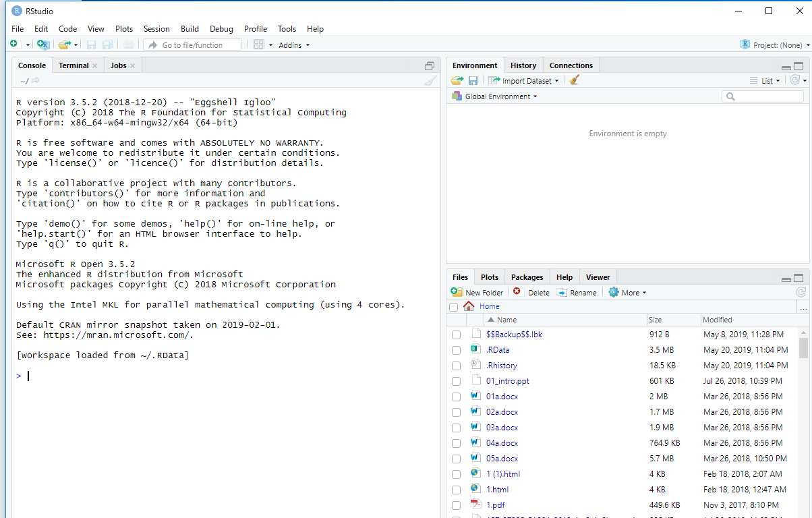This screenshot has height=518, width=812.
Task: Click the Save current document icon
Action: click(x=91, y=45)
